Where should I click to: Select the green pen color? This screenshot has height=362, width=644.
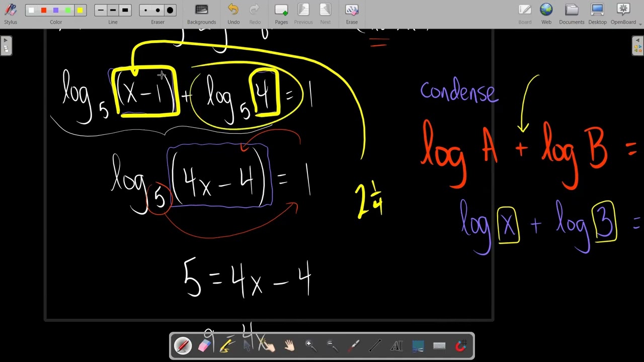point(68,10)
